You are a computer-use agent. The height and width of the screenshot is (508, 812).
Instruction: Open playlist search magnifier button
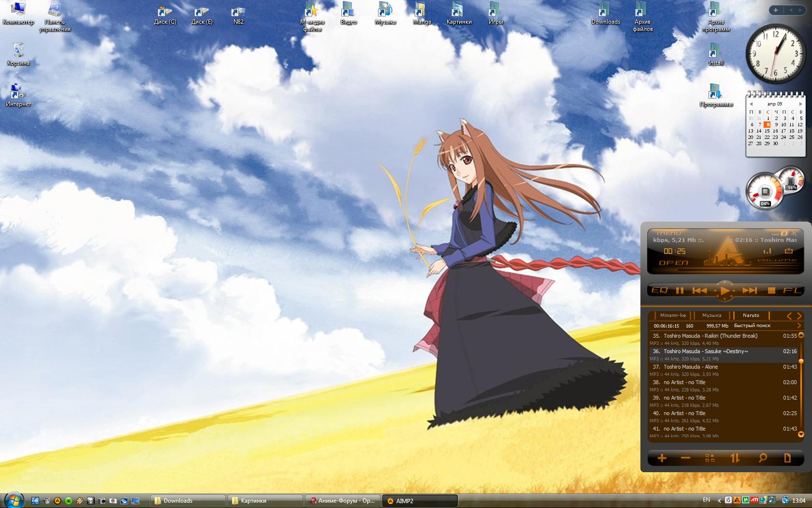tap(763, 458)
